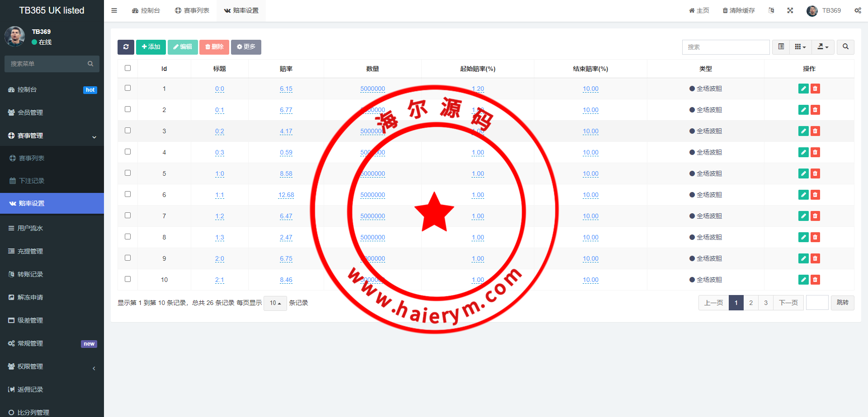Check the select-all checkbox in table header

pos(127,68)
